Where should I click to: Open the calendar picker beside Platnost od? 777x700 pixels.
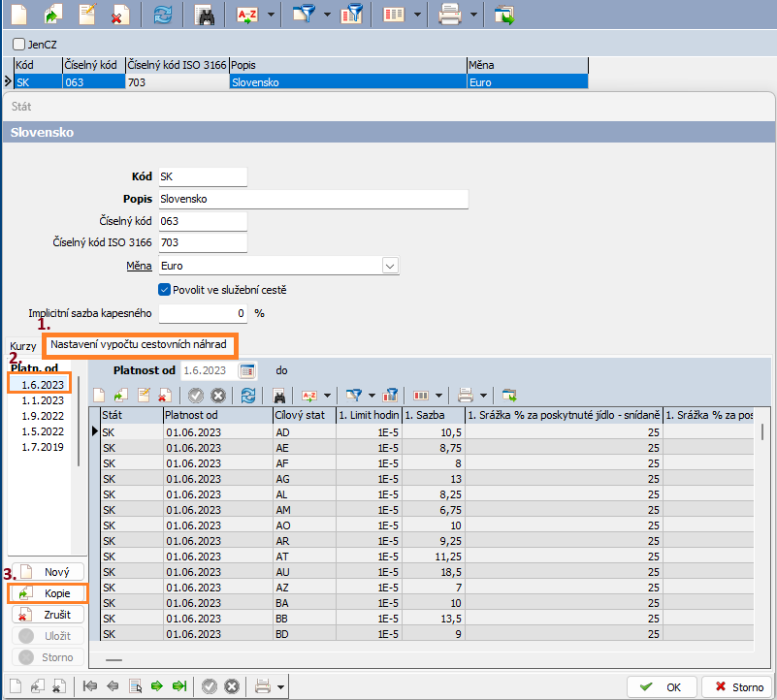point(247,370)
